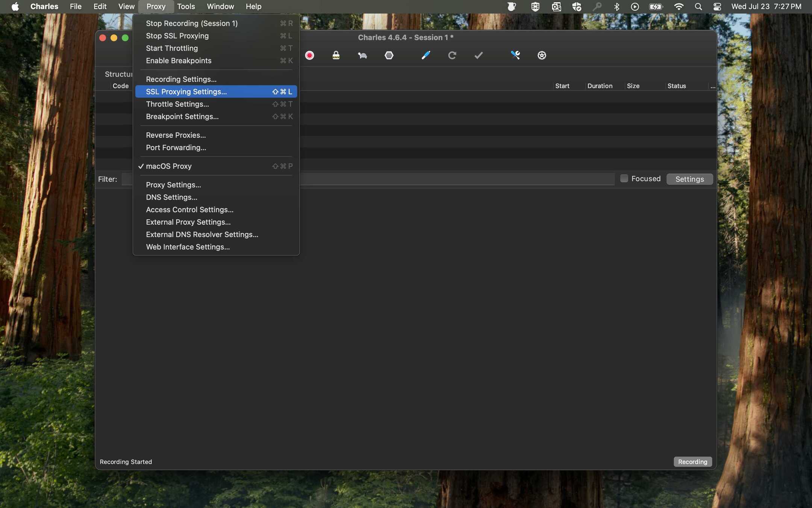812x508 pixels.
Task: Open the File menu
Action: pos(76,6)
